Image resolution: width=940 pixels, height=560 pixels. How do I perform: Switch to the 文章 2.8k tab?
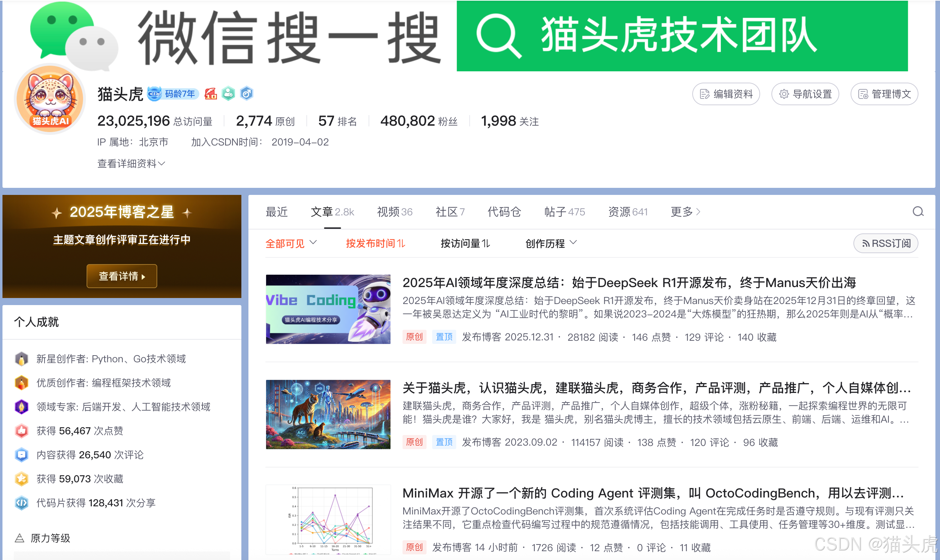(332, 212)
